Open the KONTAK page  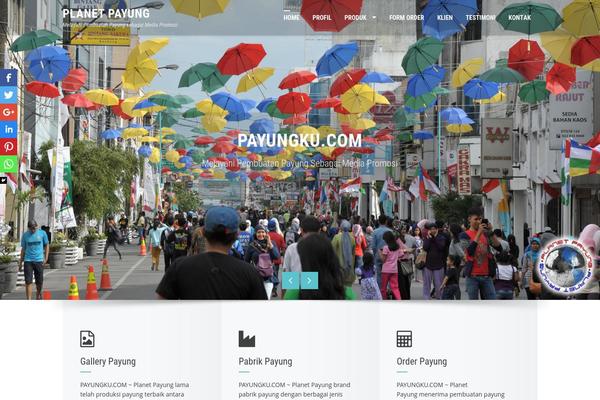[x=520, y=18]
